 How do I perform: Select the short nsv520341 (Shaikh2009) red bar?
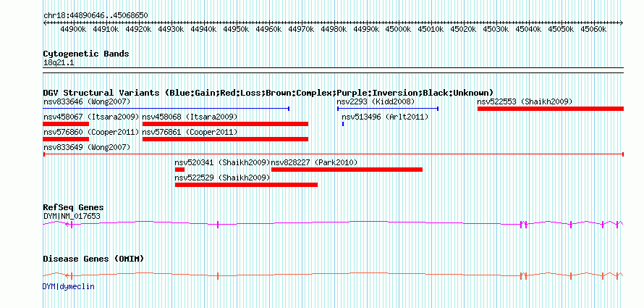179,170
